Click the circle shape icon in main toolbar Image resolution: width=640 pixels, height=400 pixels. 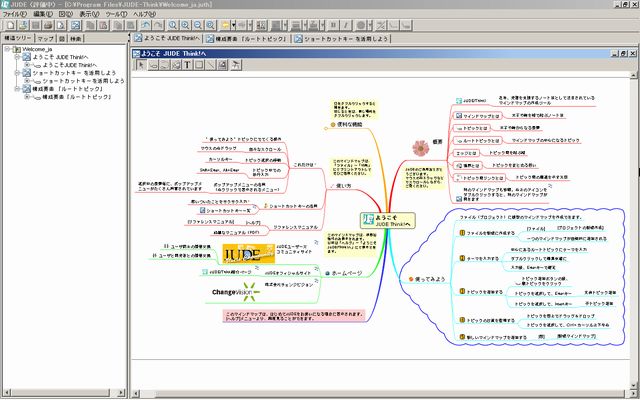point(361,25)
